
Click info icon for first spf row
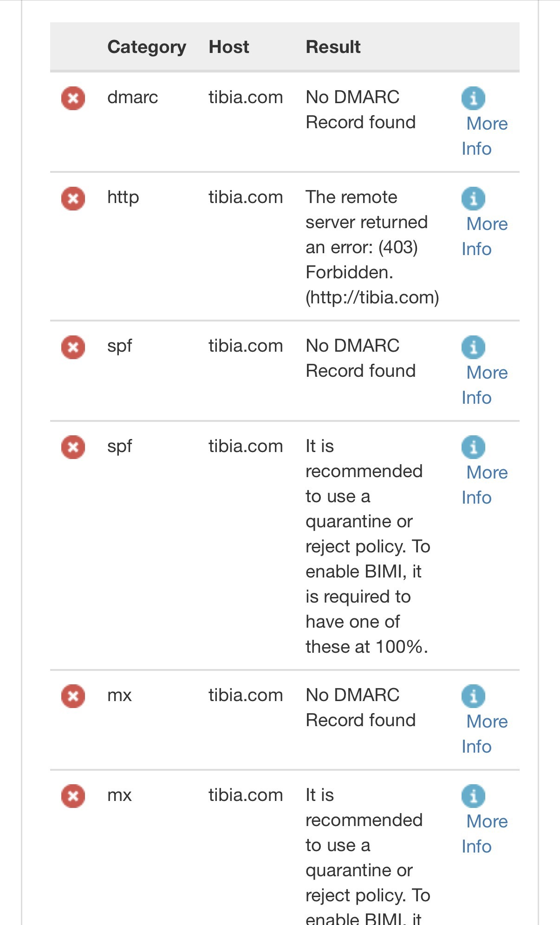[473, 347]
